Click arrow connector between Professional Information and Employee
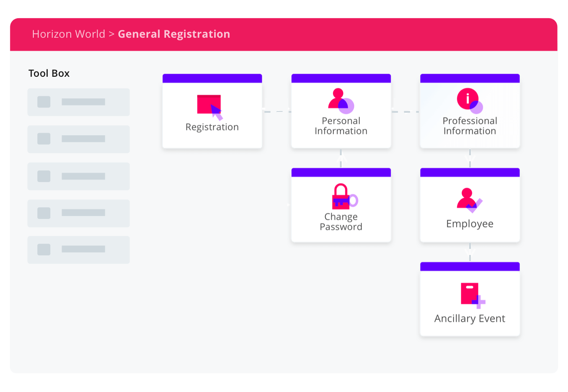This screenshot has width=568, height=392. (470, 158)
